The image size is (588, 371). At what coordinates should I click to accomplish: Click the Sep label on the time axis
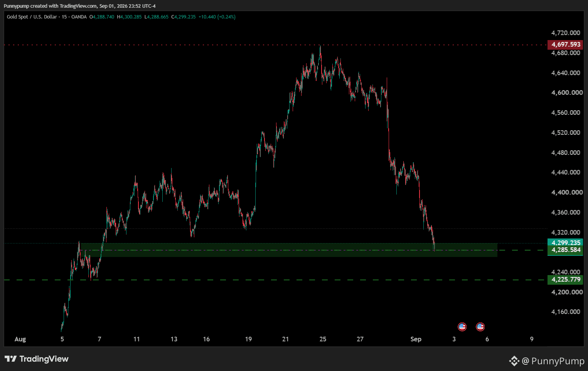coord(416,339)
